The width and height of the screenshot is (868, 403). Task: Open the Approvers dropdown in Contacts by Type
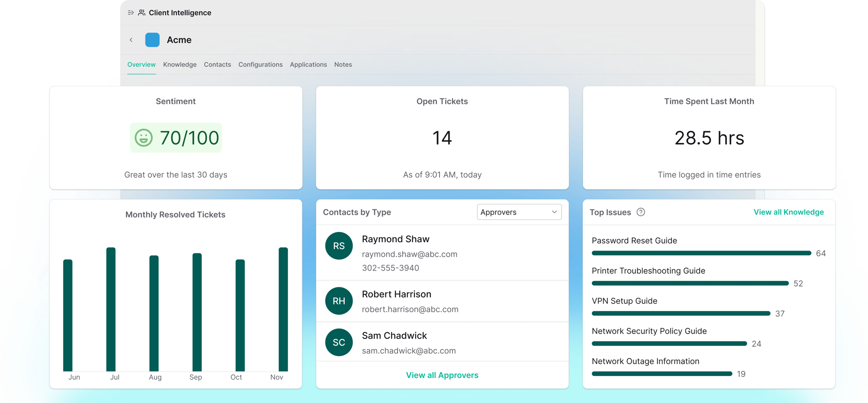tap(519, 212)
